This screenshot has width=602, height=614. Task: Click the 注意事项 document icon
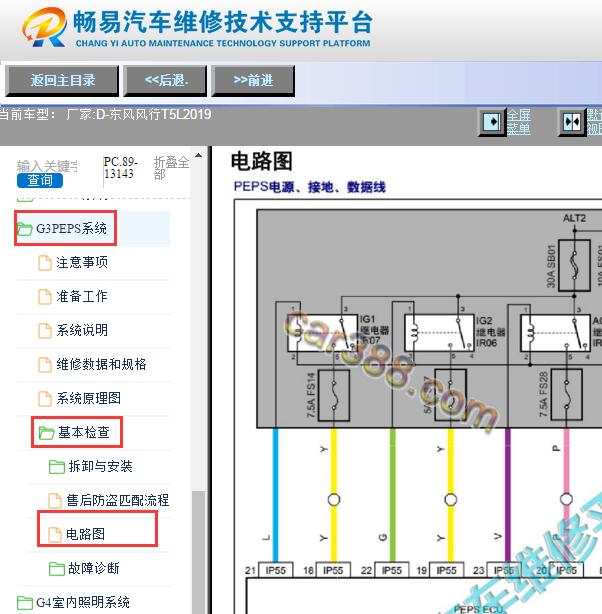45,263
